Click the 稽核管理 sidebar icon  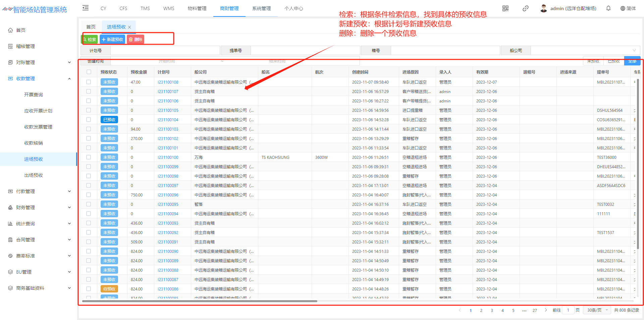pos(10,46)
